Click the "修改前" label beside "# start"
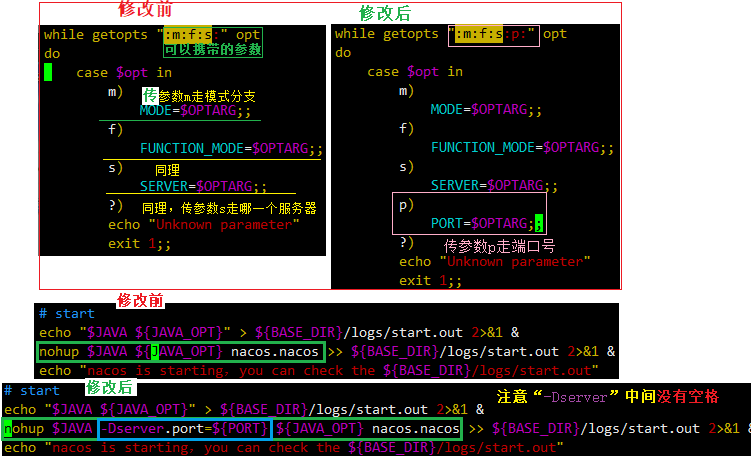 point(140,300)
